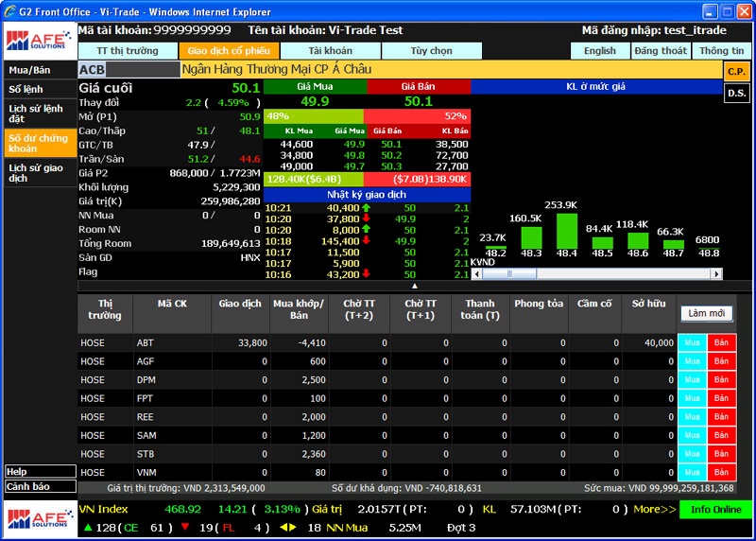Click Mua button for the FPT row

click(x=692, y=398)
